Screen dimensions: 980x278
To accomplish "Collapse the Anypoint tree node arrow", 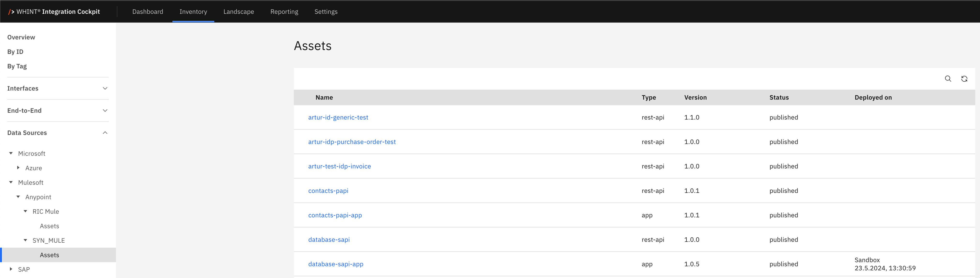I will pyautogui.click(x=18, y=197).
